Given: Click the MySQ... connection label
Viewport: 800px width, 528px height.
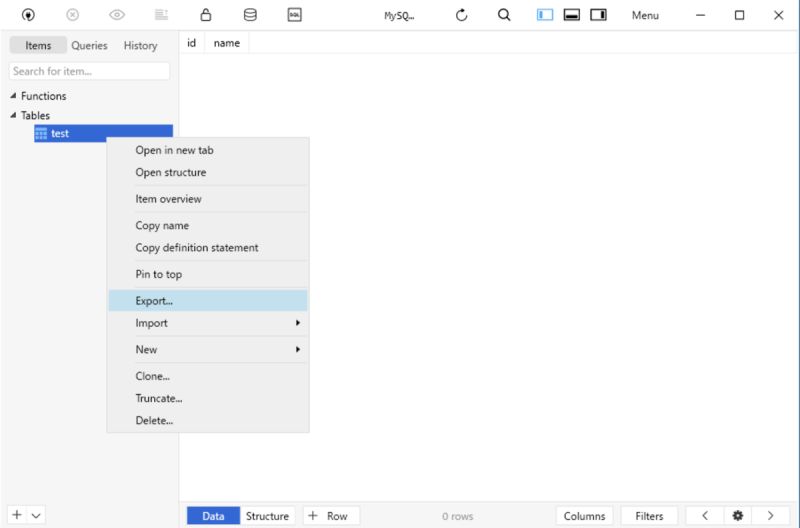Looking at the screenshot, I should [x=399, y=16].
